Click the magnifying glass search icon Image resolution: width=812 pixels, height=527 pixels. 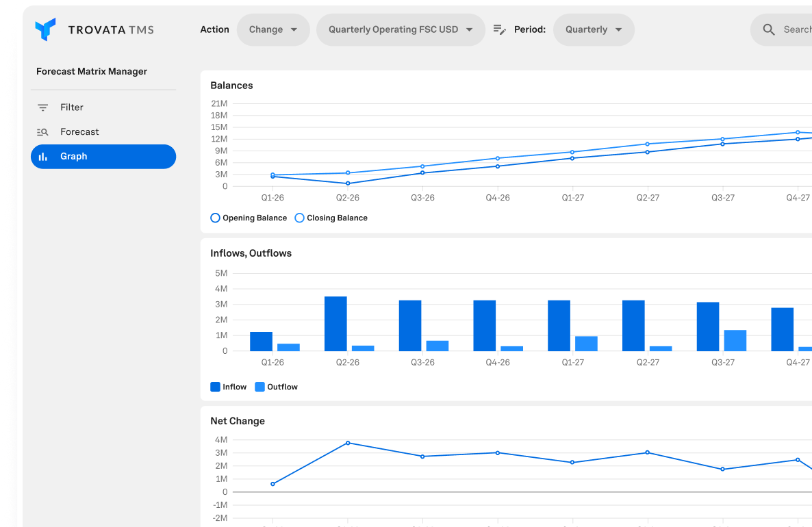(769, 30)
